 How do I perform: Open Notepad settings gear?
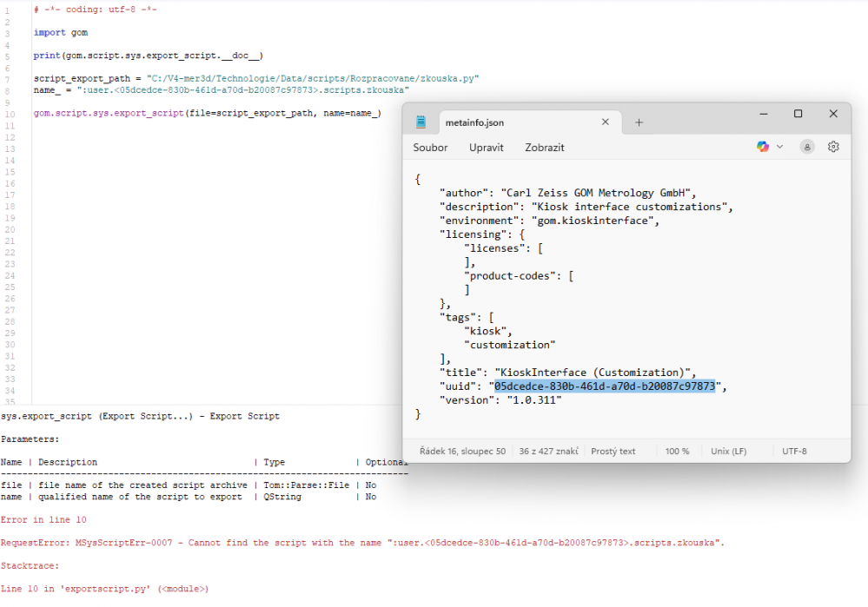[x=833, y=147]
